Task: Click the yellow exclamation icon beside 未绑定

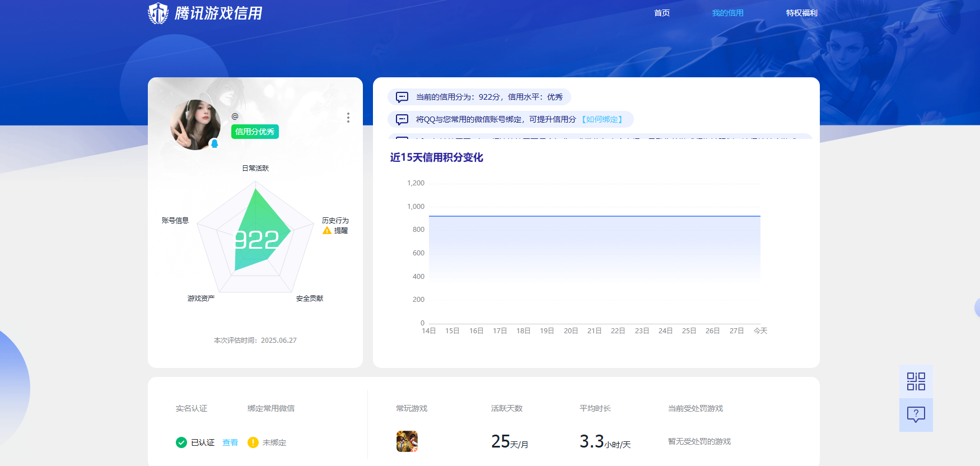Action: pyautogui.click(x=253, y=442)
